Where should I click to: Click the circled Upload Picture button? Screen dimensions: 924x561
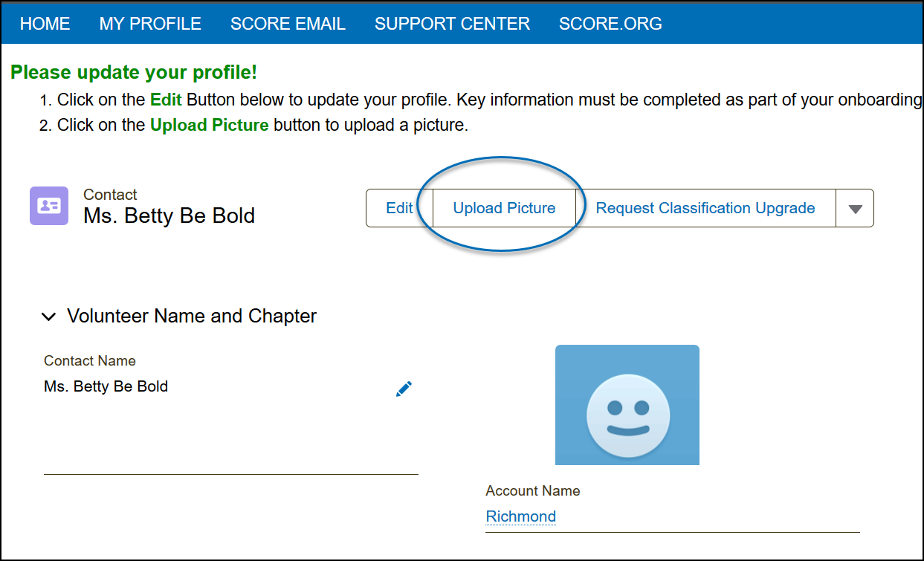coord(504,208)
